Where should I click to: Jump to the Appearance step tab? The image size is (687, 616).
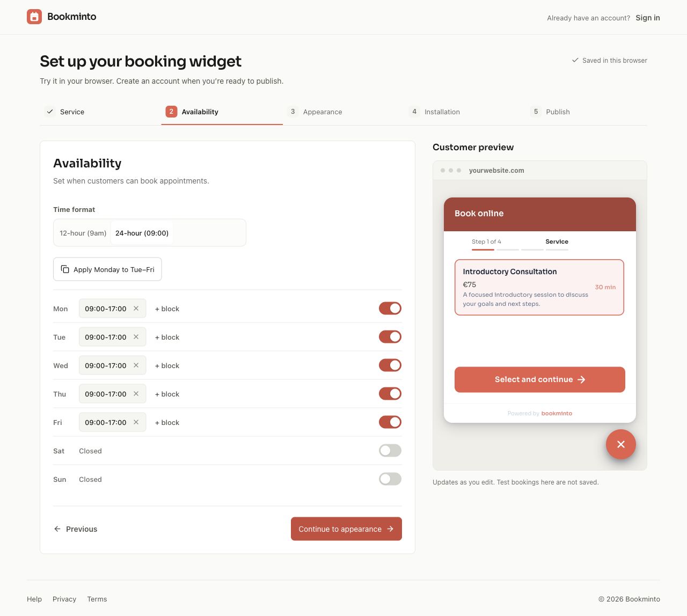click(343, 112)
